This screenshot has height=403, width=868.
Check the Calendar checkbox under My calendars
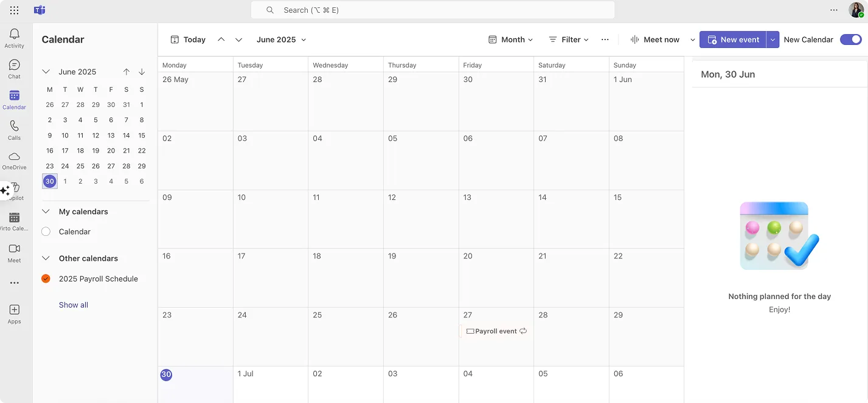coord(46,232)
